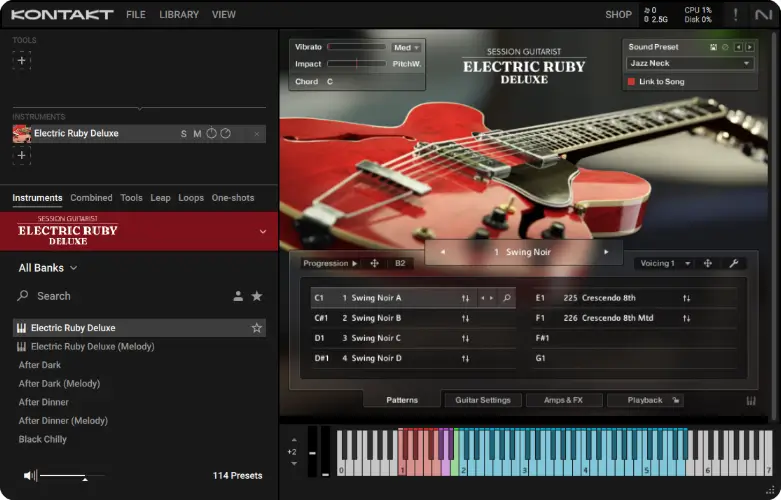Viewport: 781px width, 500px height.
Task: Open the Jazz Neck sound preset dropdown
Action: [x=690, y=63]
